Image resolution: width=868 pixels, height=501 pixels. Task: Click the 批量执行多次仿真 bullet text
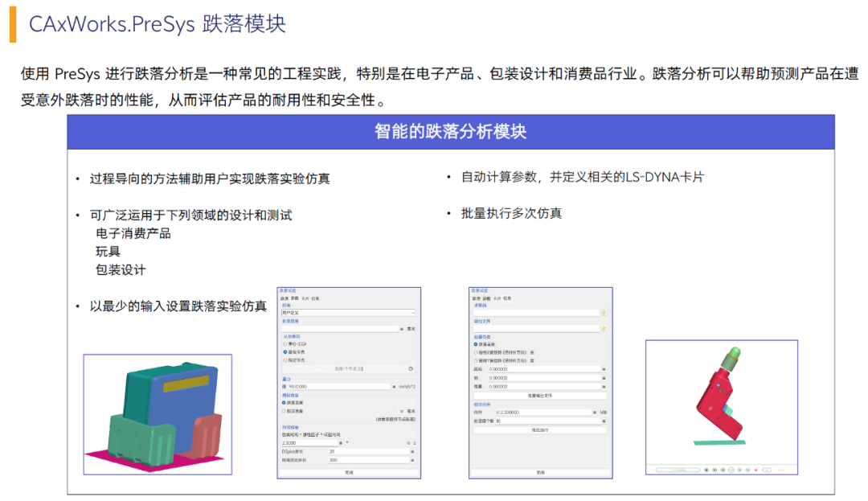tap(511, 214)
